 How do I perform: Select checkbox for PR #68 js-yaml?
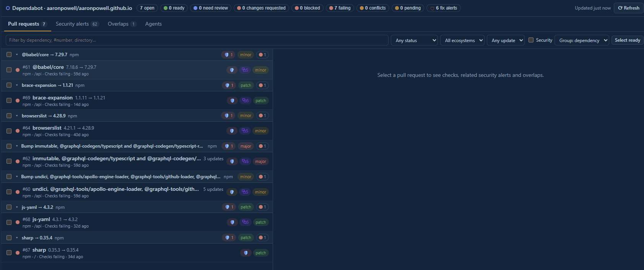coord(9,222)
